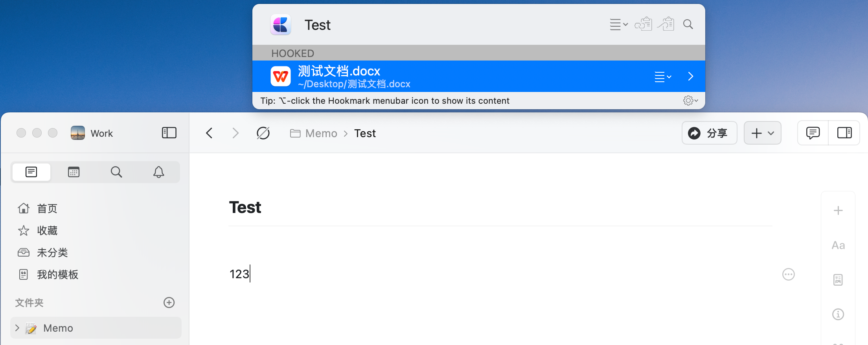The height and width of the screenshot is (345, 868).
Task: Switch to the notes list tab
Action: click(x=31, y=172)
